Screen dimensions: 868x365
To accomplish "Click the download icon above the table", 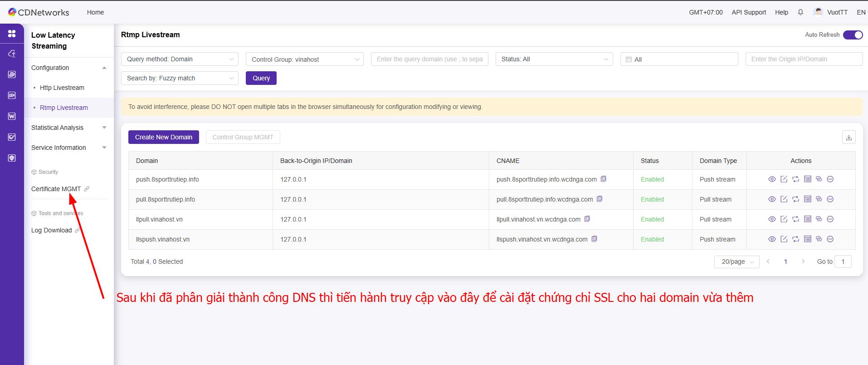I will pos(848,137).
